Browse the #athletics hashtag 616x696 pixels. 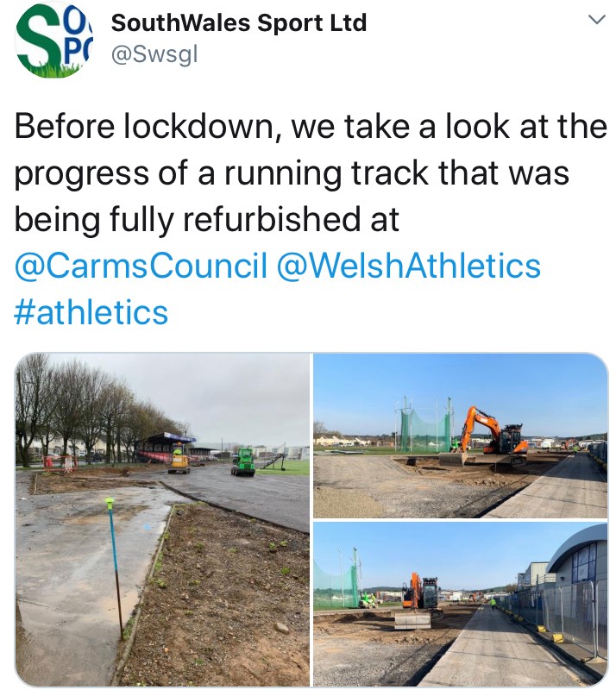[x=91, y=312]
